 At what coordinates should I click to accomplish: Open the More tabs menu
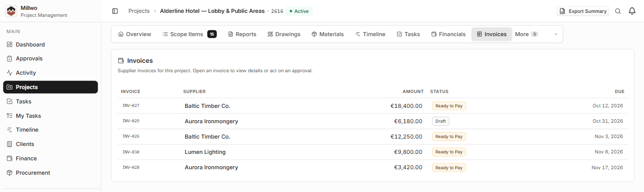(x=526, y=34)
